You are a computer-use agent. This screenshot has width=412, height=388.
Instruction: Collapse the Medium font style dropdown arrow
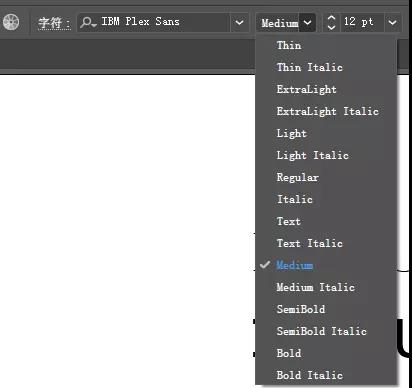(307, 23)
